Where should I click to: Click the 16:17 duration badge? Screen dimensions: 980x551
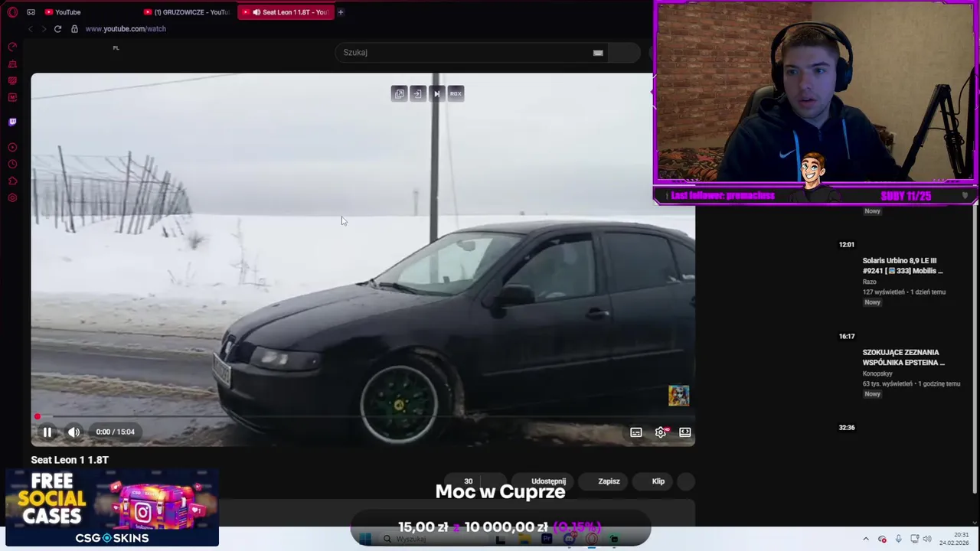[846, 337]
